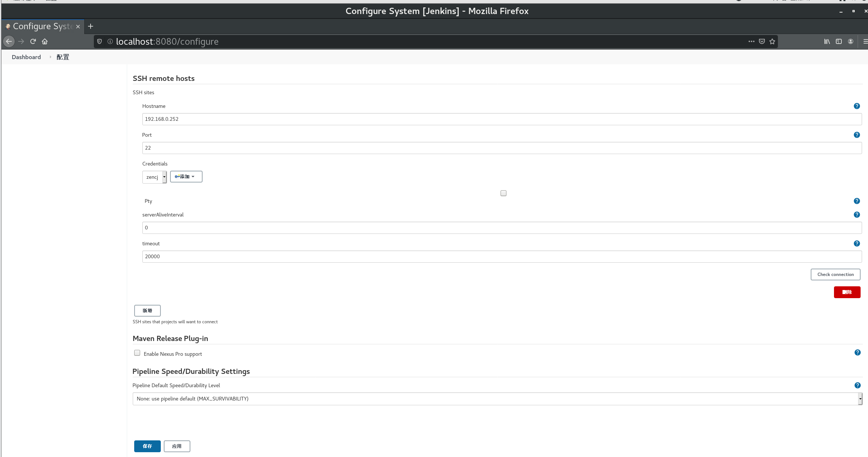Screen dimensions: 868x457
Task: Close the Configure System tab
Action: pos(78,27)
